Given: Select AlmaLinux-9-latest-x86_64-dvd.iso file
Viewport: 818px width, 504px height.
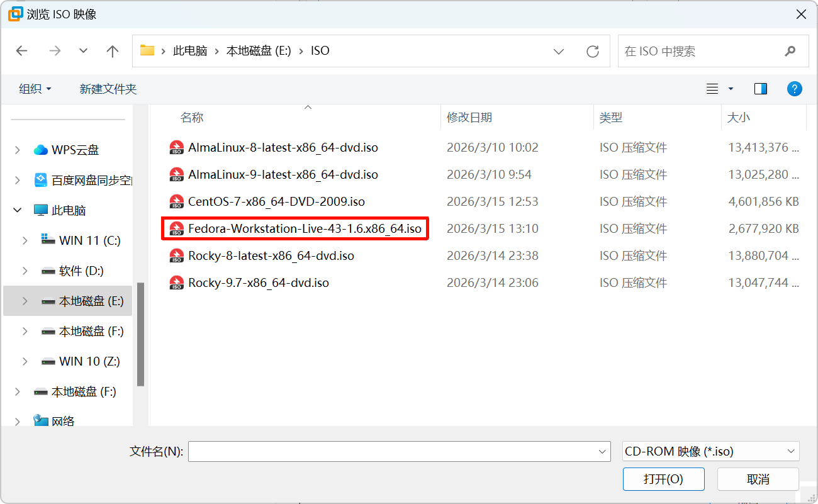Looking at the screenshot, I should [283, 174].
